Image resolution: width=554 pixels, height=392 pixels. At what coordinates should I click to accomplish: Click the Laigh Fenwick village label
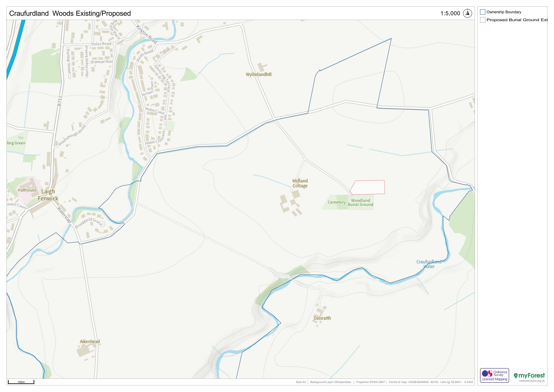[48, 195]
